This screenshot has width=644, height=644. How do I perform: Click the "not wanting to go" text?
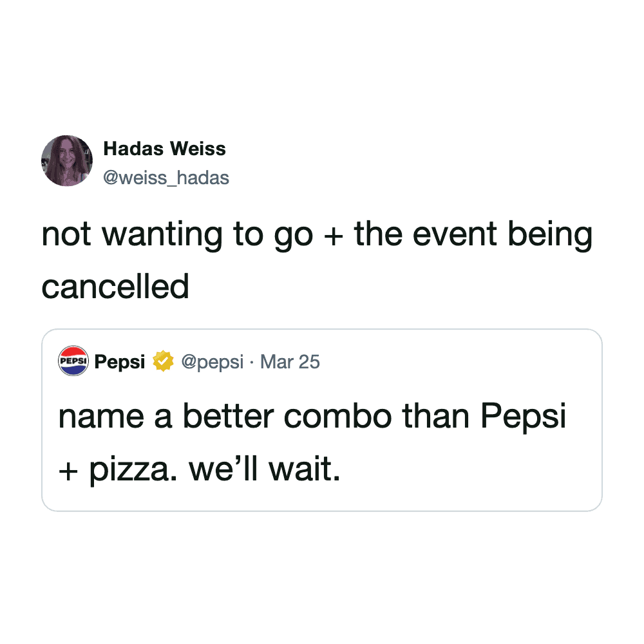(176, 235)
